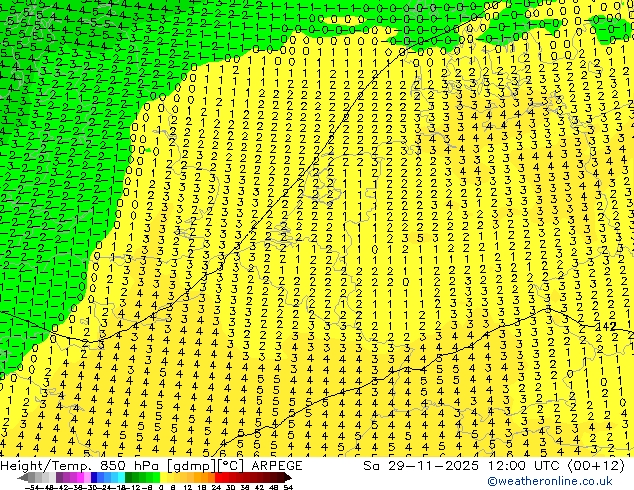Image resolution: width=634 pixels, height=490 pixels.
Task: Select the '12:00 UTC' time text
Action: point(526,465)
